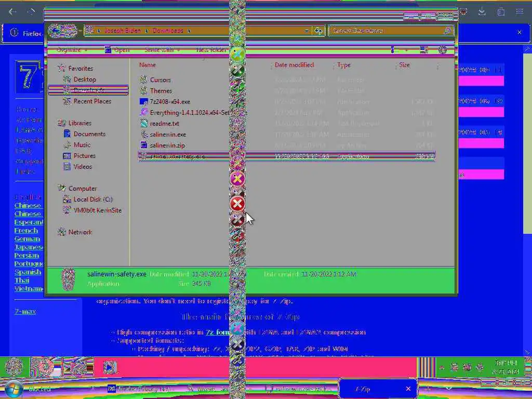Image resolution: width=532 pixels, height=399 pixels.
Task: Open the Thai language link
Action: (x=22, y=280)
